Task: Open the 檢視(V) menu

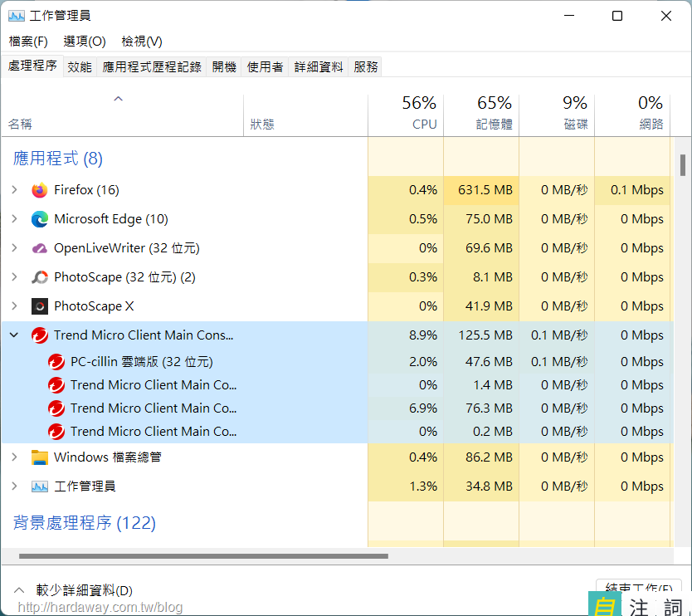Action: tap(142, 42)
